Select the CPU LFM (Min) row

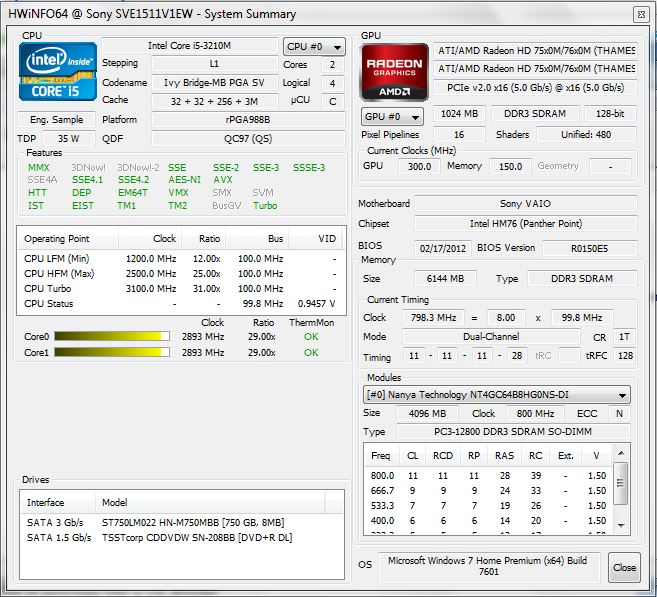[181, 258]
